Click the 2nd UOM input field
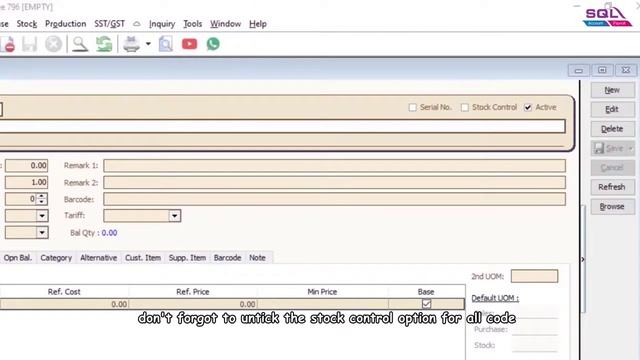640x360 pixels. coord(534,276)
